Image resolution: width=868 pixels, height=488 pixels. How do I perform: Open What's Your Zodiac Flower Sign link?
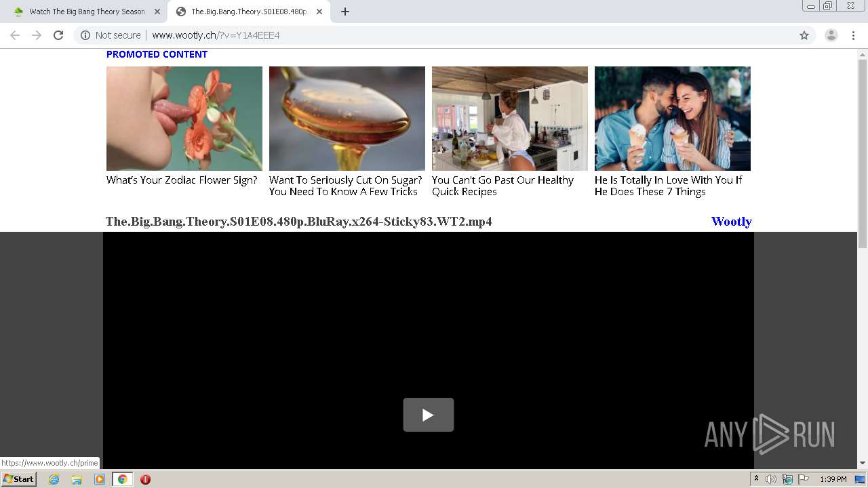[182, 180]
